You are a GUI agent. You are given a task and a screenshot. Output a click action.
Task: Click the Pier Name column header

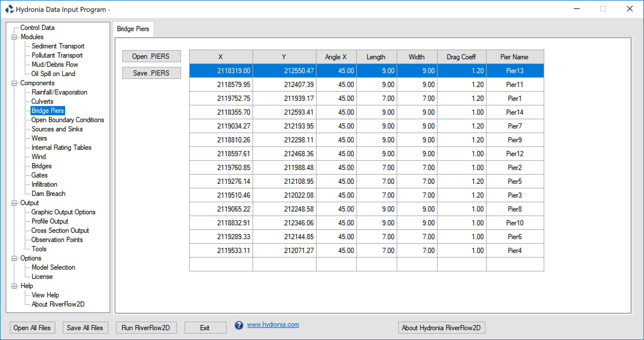pos(515,57)
